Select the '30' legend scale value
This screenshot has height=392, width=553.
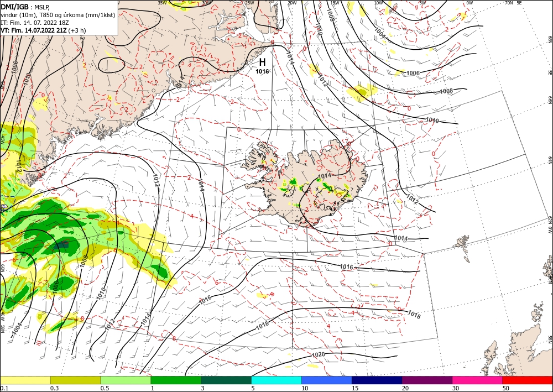coord(456,388)
